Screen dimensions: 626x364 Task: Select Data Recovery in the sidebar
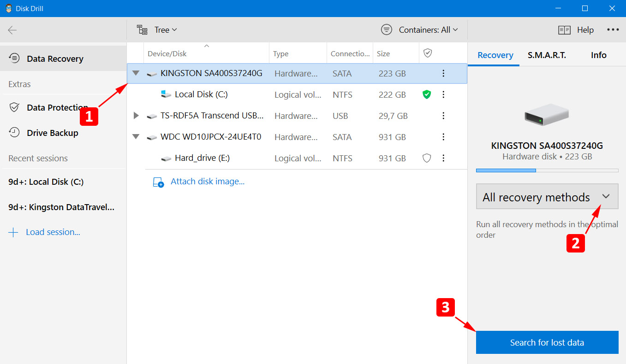(x=63, y=59)
